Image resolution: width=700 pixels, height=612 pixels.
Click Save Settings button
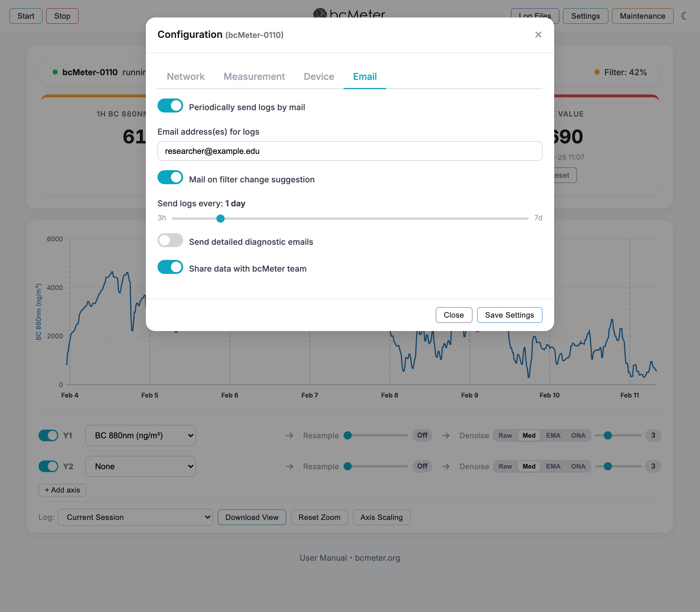[509, 315]
